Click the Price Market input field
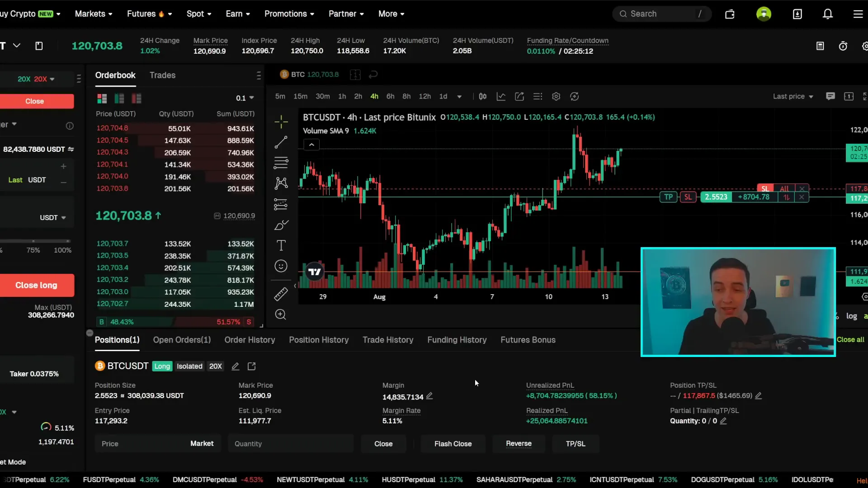The width and height of the screenshot is (868, 488). (157, 444)
